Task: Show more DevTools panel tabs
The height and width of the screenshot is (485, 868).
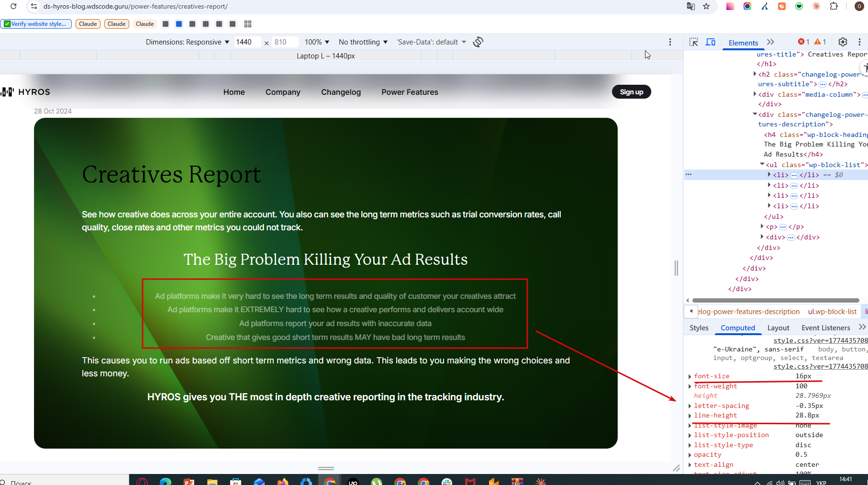Action: point(770,42)
